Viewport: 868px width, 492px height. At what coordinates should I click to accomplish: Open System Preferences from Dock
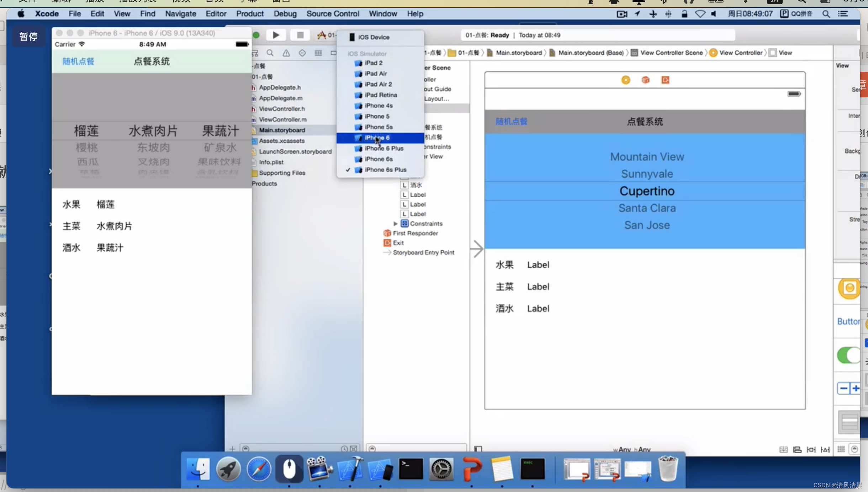441,469
